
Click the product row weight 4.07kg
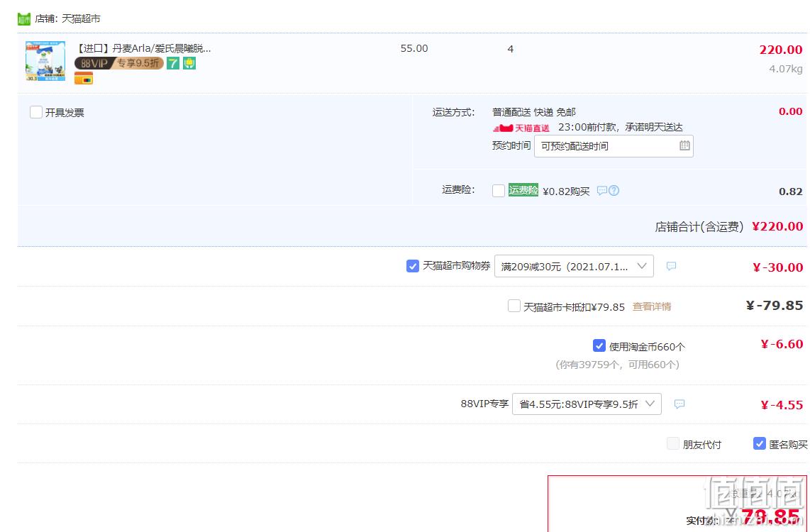click(x=786, y=69)
